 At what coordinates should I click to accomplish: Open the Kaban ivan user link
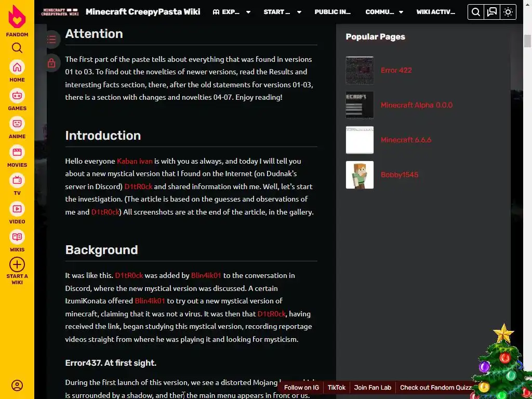click(x=135, y=161)
